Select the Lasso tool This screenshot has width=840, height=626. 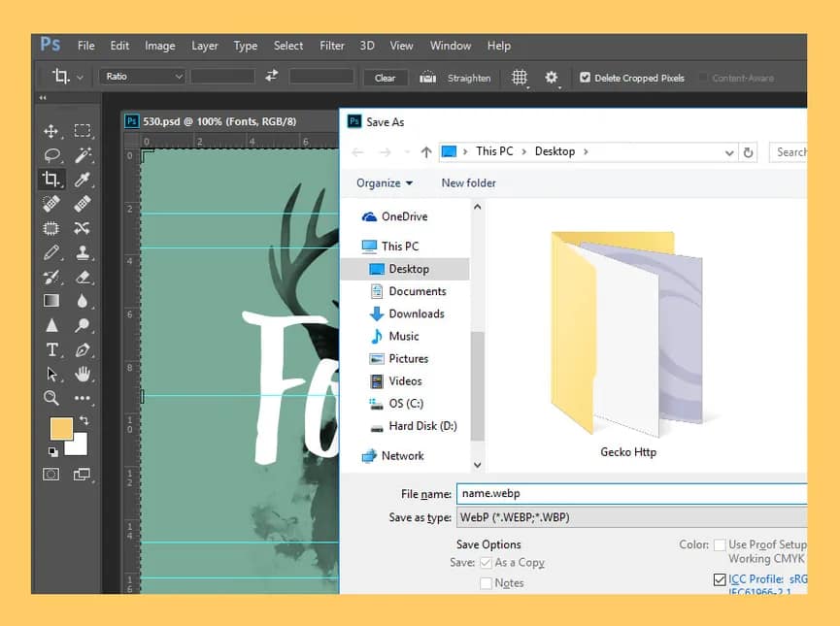[52, 155]
